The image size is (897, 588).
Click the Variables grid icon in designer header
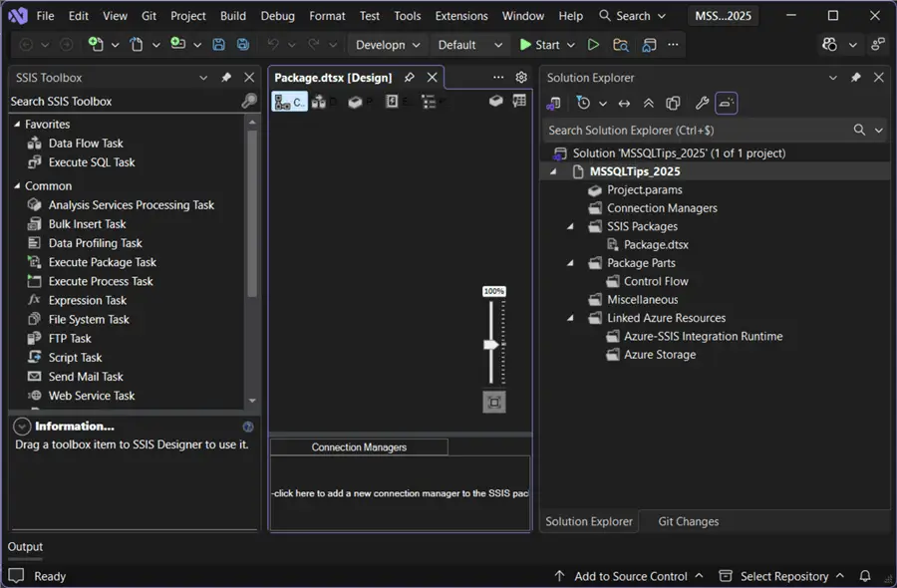point(519,101)
